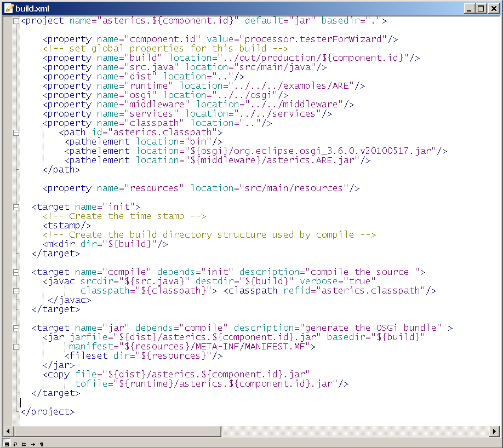This screenshot has width=503, height=448.
Task: Collapse the target init fold marker
Action: click(16, 207)
